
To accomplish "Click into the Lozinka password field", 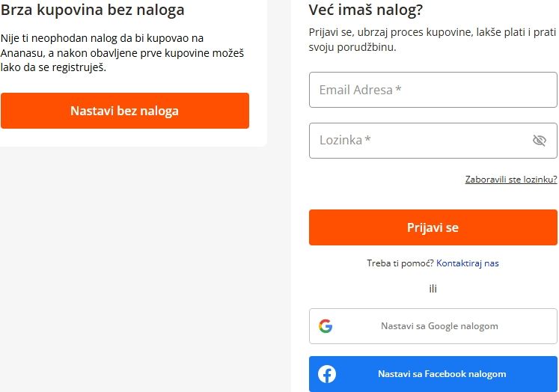I will pyautogui.click(x=419, y=141).
